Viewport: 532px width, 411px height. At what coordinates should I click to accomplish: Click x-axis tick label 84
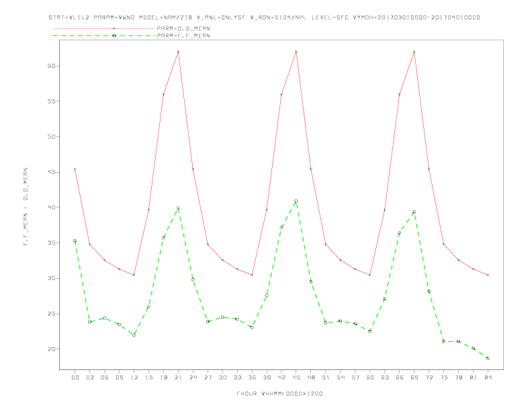(x=488, y=377)
